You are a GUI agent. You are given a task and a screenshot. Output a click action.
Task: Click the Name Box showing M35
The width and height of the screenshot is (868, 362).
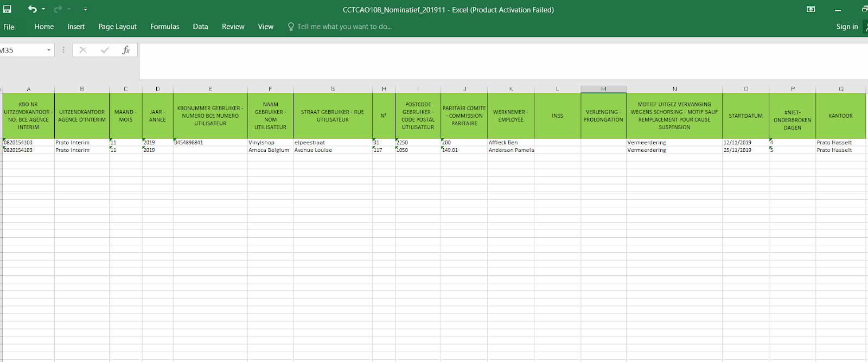coord(22,50)
